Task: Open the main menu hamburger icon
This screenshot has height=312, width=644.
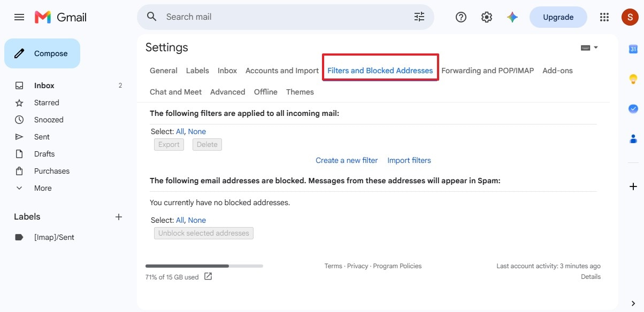Action: point(19,17)
